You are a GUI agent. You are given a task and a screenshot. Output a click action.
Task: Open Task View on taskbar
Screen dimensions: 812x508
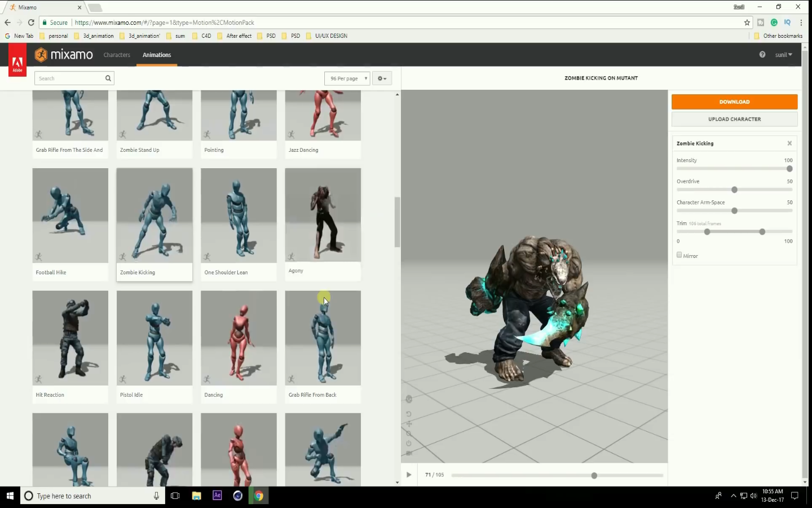pyautogui.click(x=175, y=496)
